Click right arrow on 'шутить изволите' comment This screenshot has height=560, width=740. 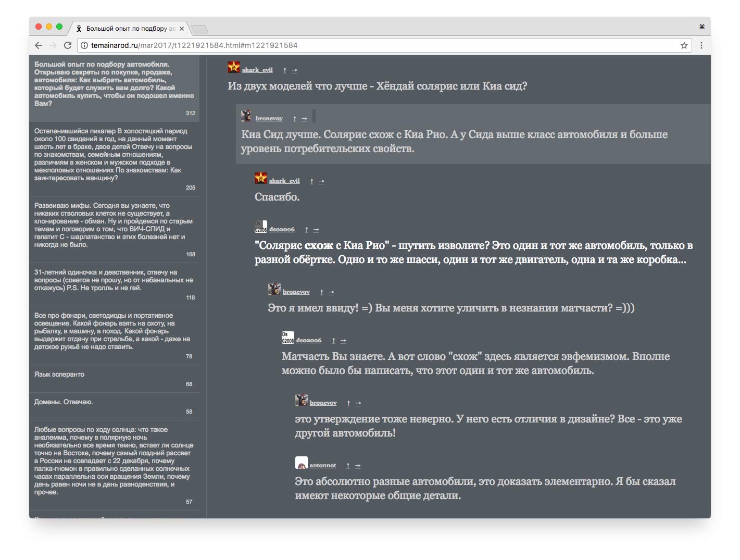(x=316, y=229)
